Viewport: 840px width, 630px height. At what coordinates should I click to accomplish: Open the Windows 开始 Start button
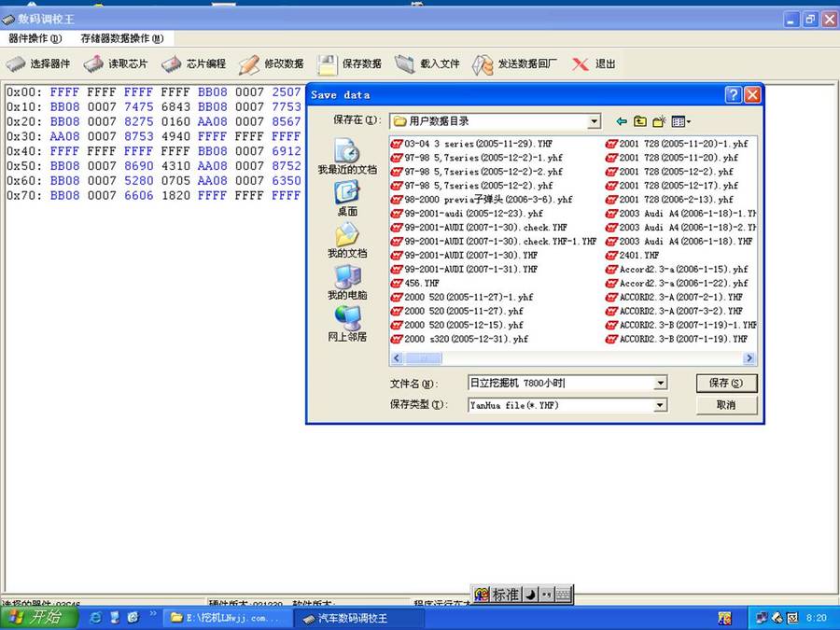pos(35,617)
